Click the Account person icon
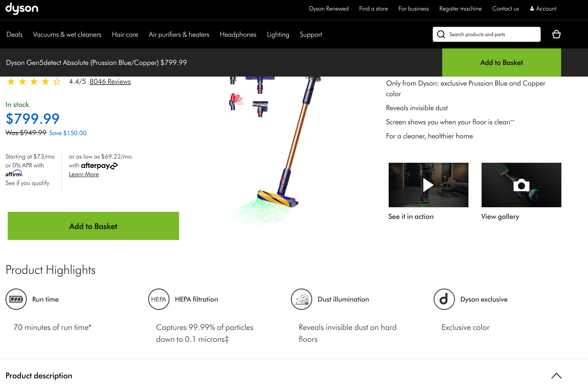The width and height of the screenshot is (588, 392). [x=532, y=9]
